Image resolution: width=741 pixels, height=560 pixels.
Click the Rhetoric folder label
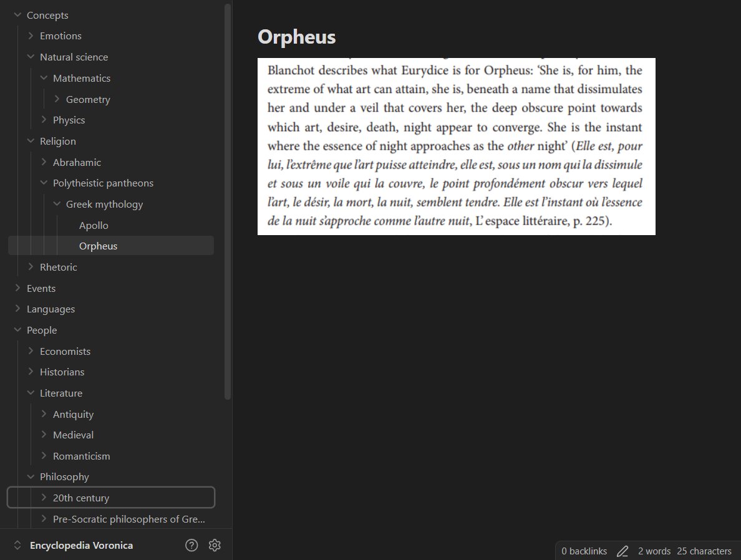[58, 267]
